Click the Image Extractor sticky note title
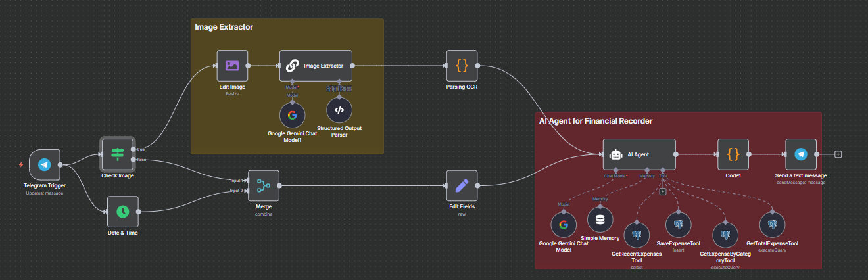868x280 pixels. pos(224,27)
